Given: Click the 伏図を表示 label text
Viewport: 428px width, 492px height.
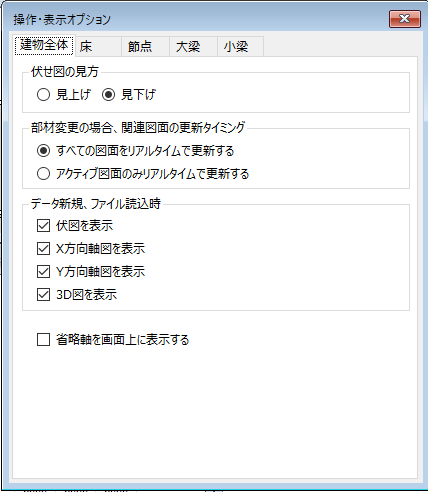Looking at the screenshot, I should (x=85, y=226).
